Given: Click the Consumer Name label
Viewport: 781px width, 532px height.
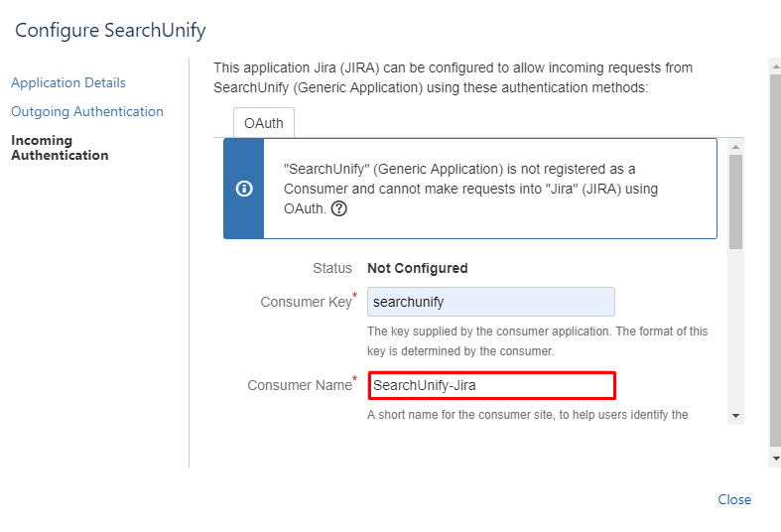Looking at the screenshot, I should point(300,385).
